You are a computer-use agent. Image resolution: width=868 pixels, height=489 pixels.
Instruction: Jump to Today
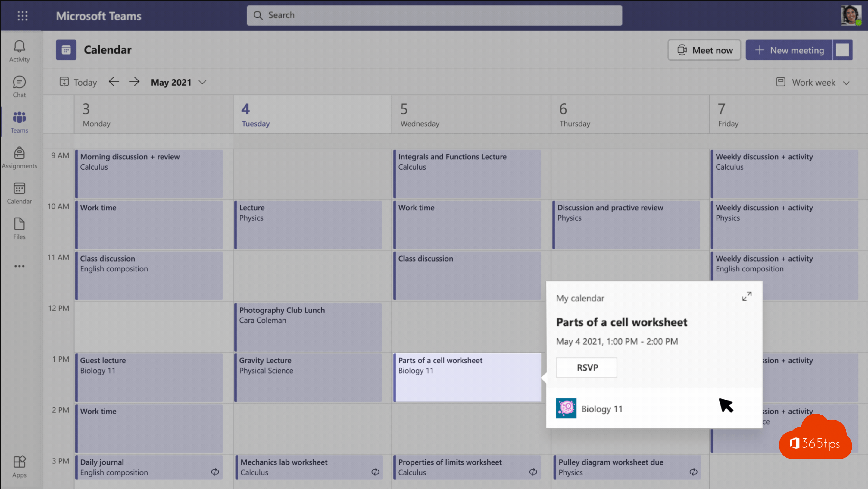tap(78, 82)
